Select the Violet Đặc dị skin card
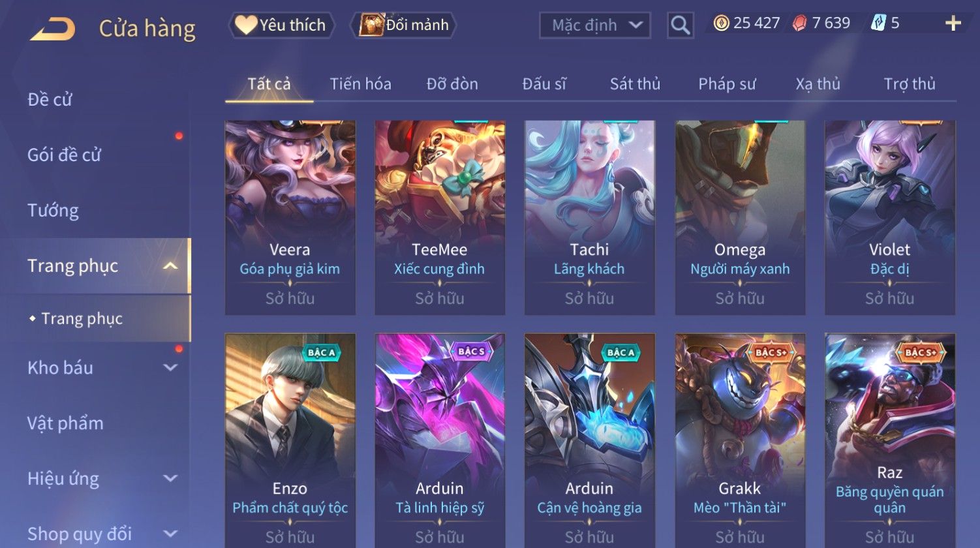 889,217
